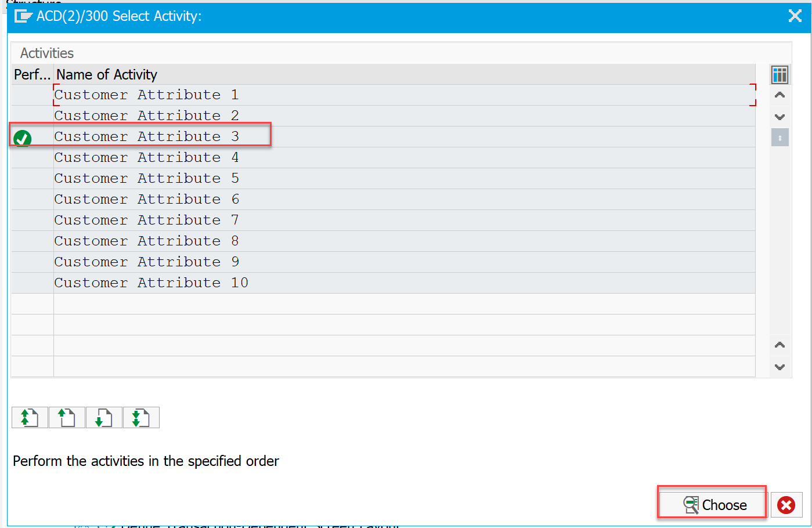Click the move down one document icon
This screenshot has width=812, height=528.
tap(104, 417)
